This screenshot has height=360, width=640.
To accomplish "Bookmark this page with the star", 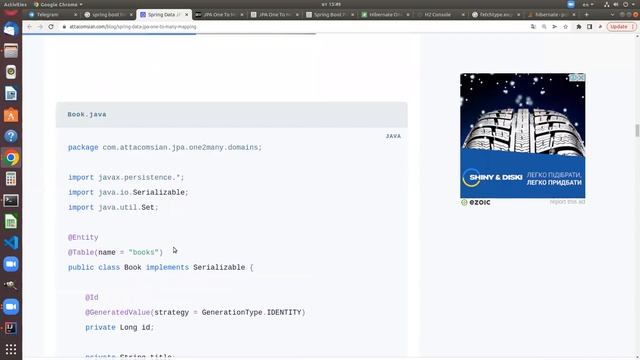I will (x=565, y=27).
